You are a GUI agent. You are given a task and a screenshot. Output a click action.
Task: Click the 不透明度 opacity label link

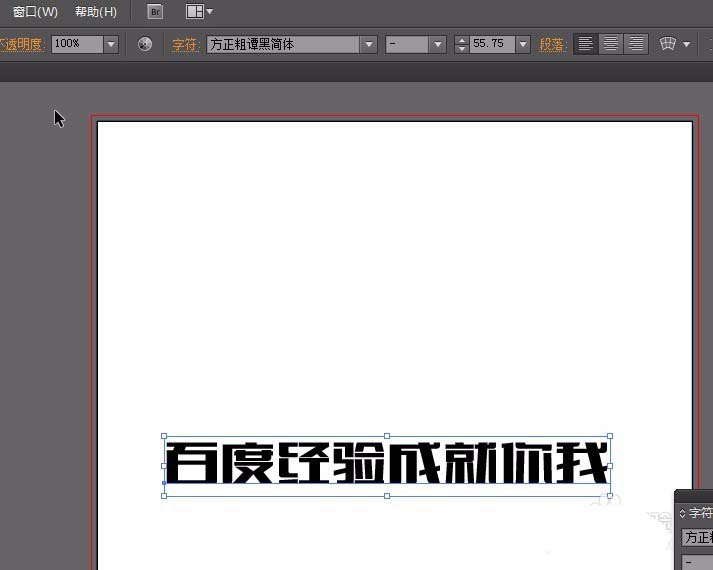coord(21,45)
